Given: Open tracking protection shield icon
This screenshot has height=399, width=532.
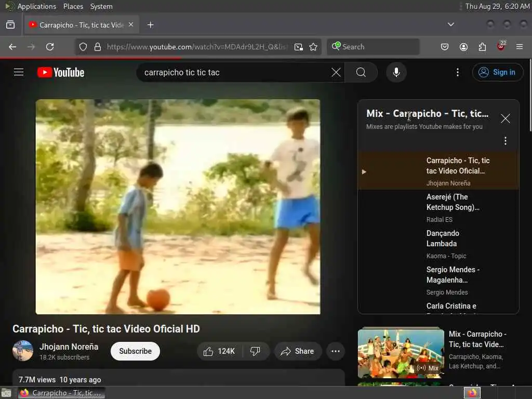Looking at the screenshot, I should click(x=83, y=47).
